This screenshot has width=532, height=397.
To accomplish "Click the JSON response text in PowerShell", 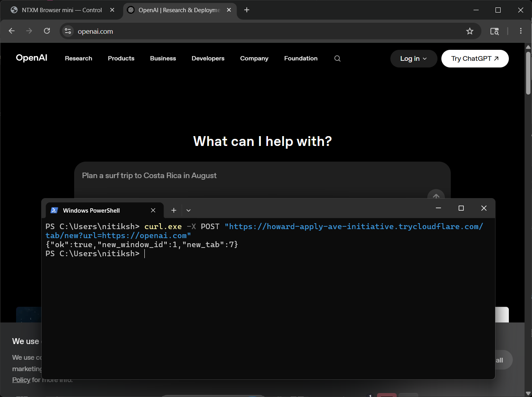I will tap(142, 245).
